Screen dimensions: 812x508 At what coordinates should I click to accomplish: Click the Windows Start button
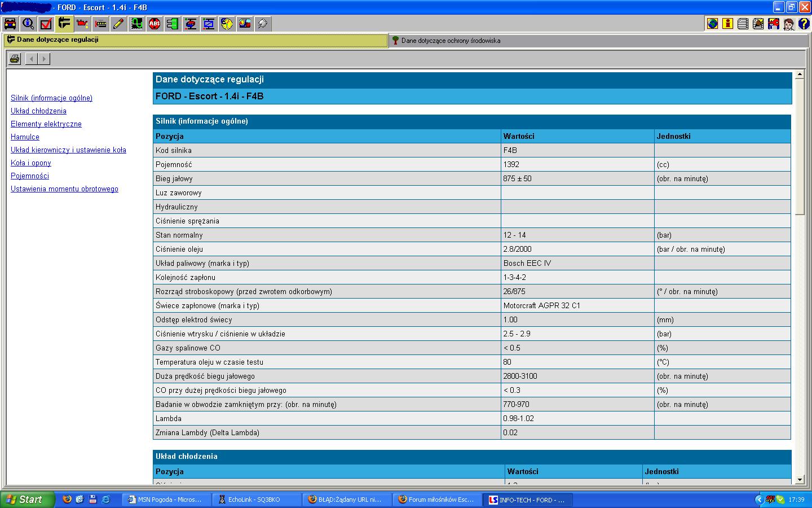coord(27,500)
